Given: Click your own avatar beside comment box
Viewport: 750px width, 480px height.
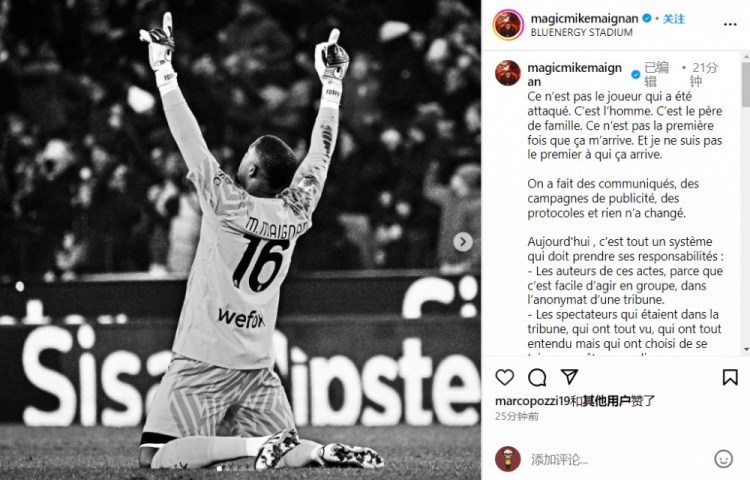Looking at the screenshot, I should point(507,459).
